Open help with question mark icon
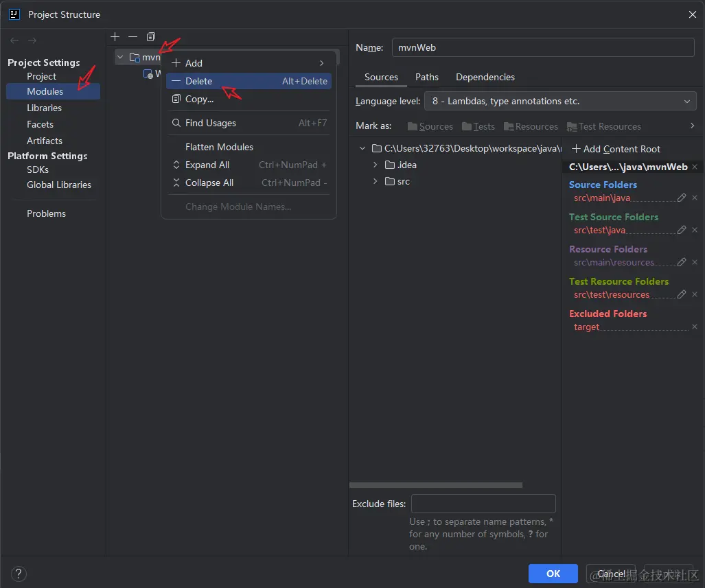705x588 pixels. [19, 574]
